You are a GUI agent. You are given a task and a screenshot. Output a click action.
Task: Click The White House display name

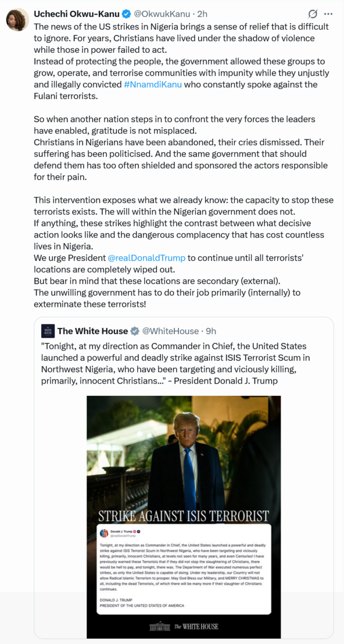pos(92,331)
